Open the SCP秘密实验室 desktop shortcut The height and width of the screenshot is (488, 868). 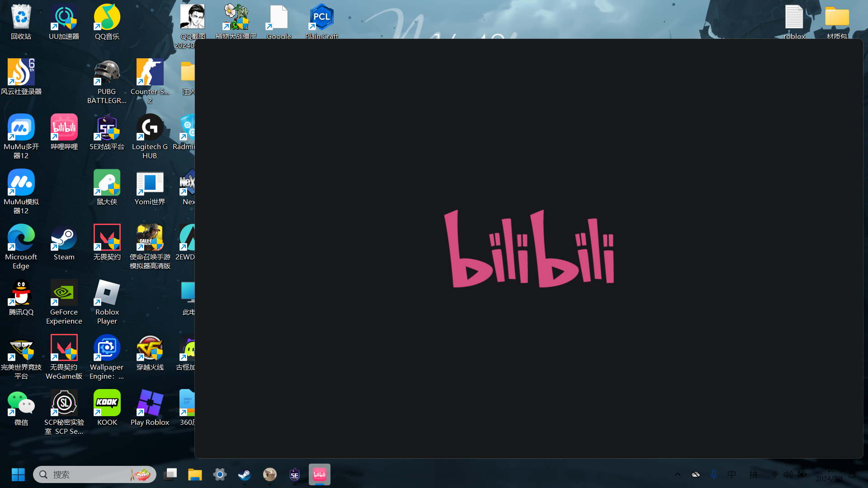64,412
